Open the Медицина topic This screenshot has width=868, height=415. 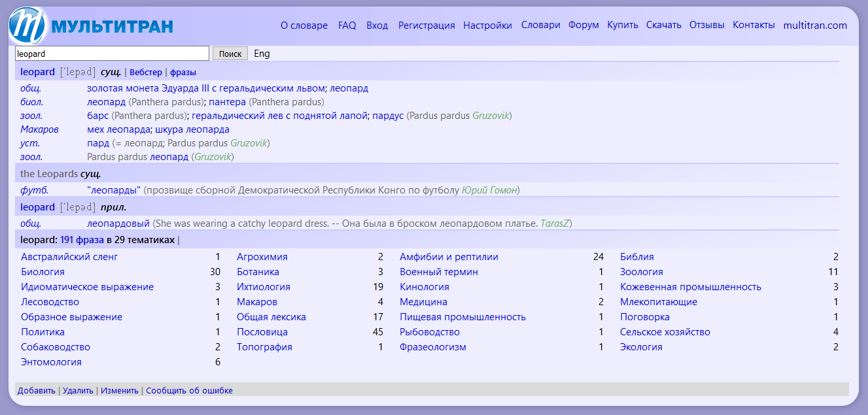423,302
